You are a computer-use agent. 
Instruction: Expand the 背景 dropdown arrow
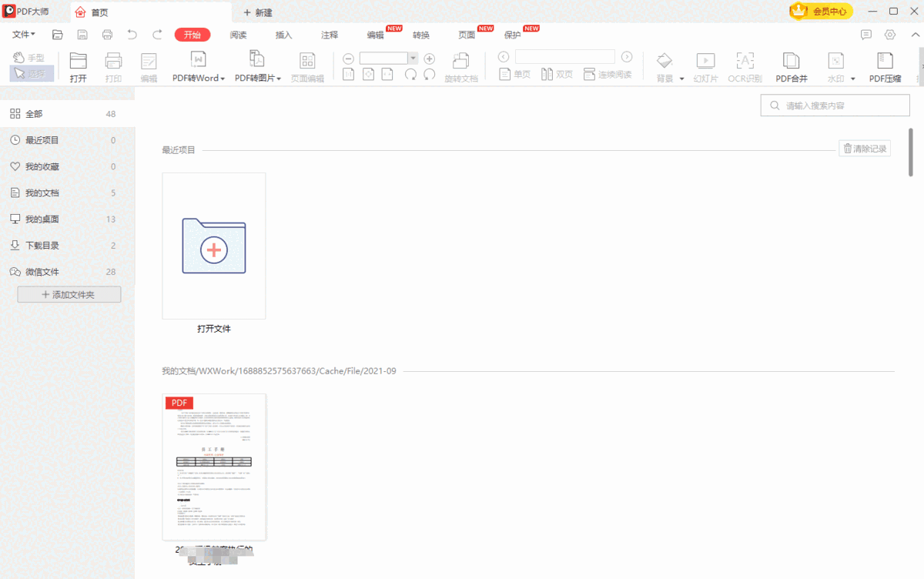tap(681, 79)
